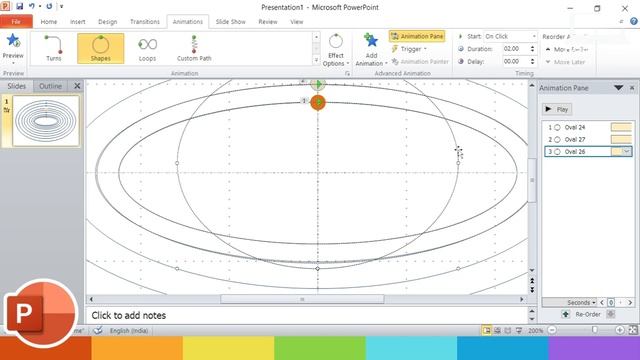Switch to the Slide Show tab
The height and width of the screenshot is (360, 640).
click(x=231, y=22)
